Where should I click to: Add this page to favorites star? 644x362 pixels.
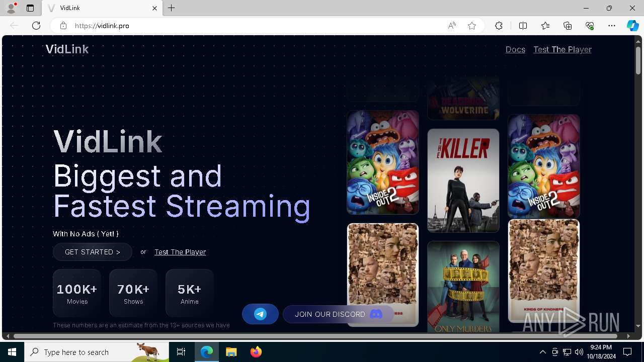472,26
